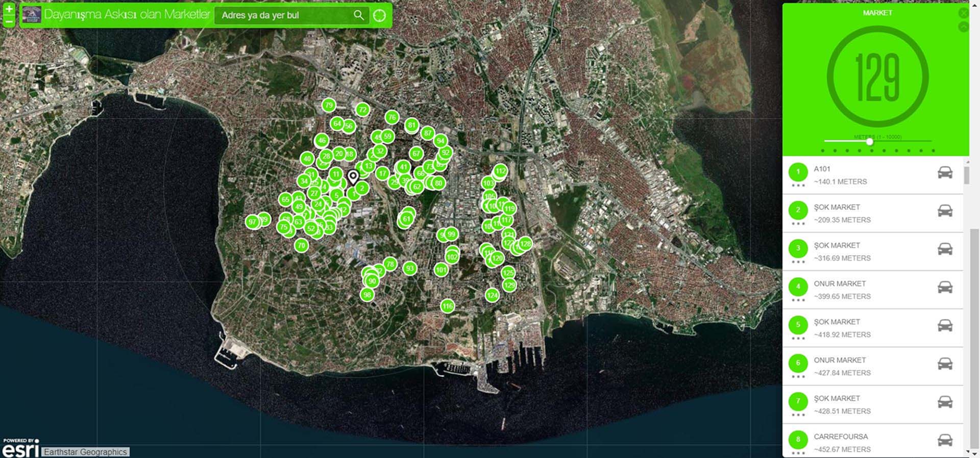Click map marker number 76
Screen dimensions: 980x458
coord(391,117)
